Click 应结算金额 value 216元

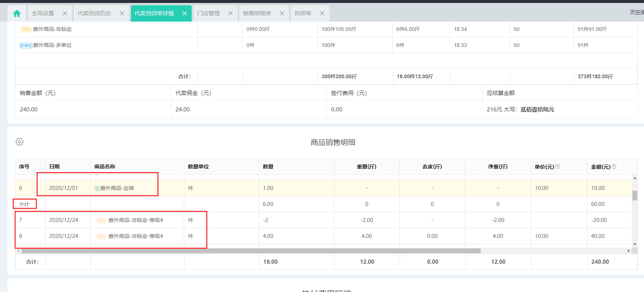(494, 110)
